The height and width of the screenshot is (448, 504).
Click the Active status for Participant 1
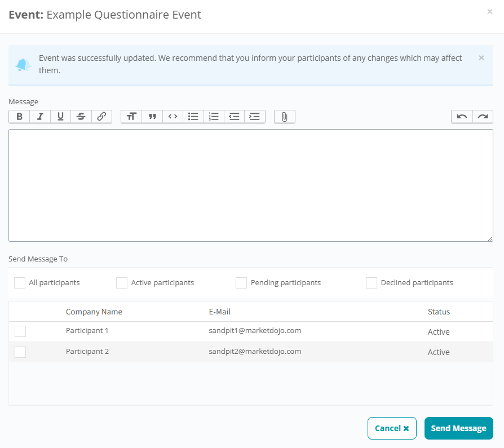point(439,332)
